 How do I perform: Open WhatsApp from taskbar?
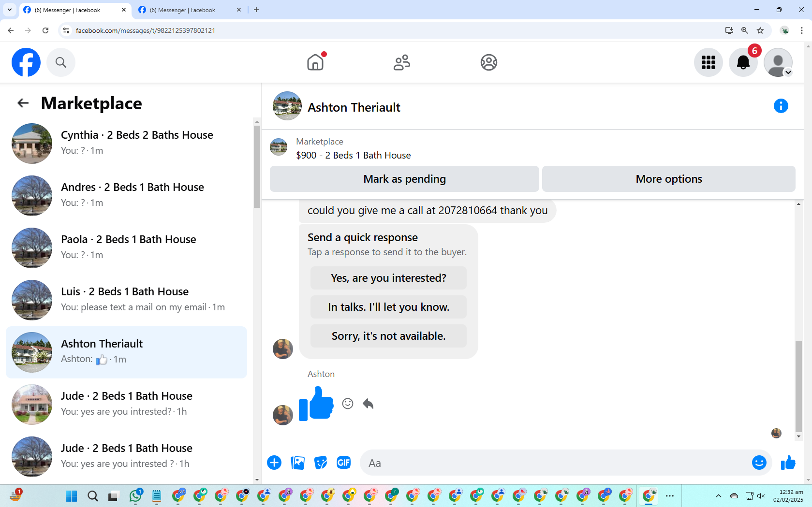coord(135,496)
